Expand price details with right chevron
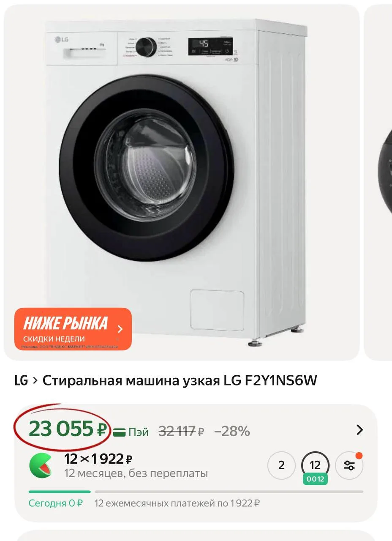Viewport: 392px width, 541px height. (x=359, y=430)
